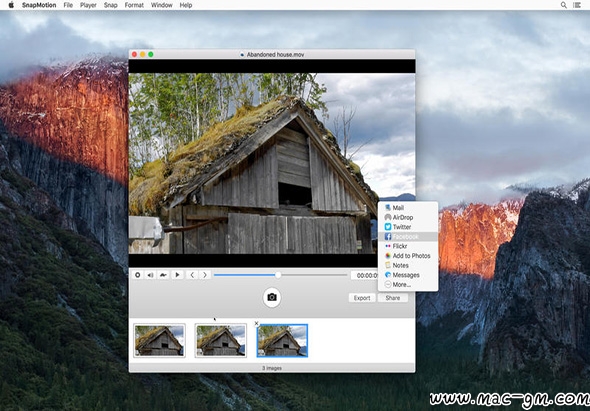This screenshot has width=590, height=411.
Task: Click the Share button
Action: (x=393, y=298)
